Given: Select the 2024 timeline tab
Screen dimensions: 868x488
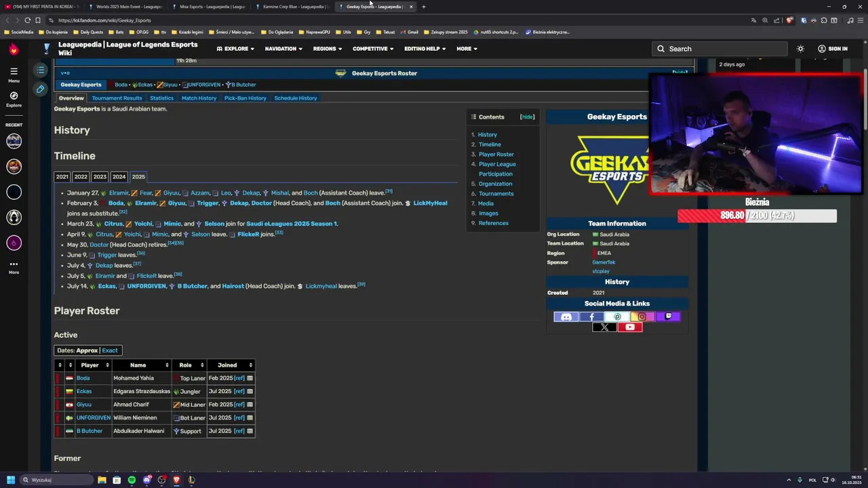Looking at the screenshot, I should click(x=119, y=176).
